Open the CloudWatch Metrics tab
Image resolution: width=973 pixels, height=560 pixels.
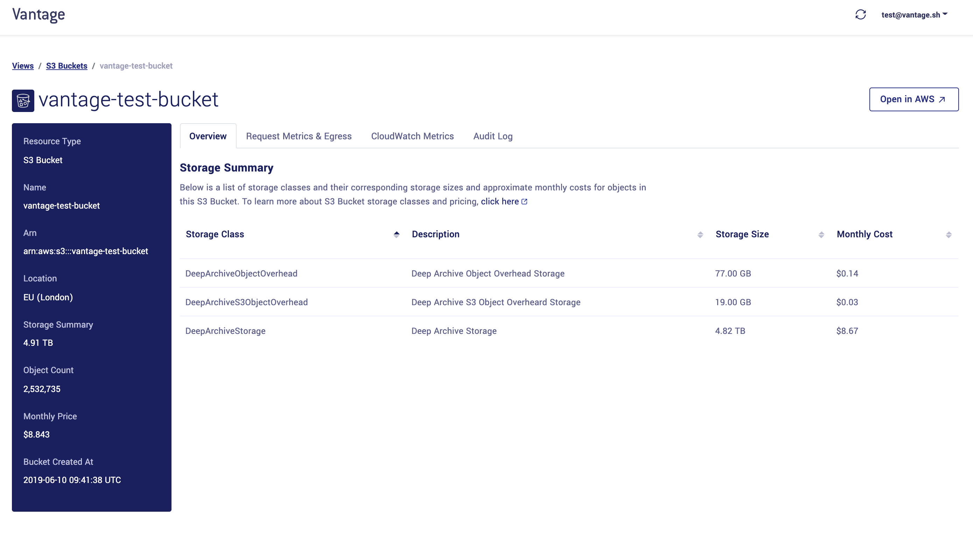(412, 136)
